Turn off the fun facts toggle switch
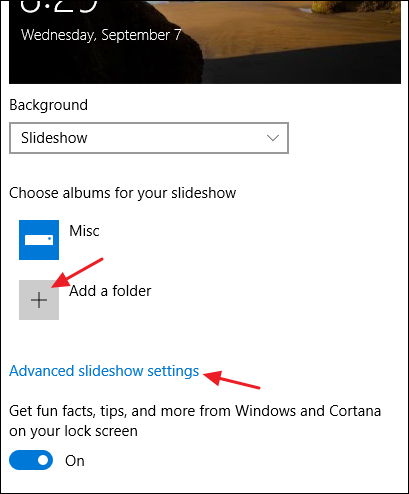 (31, 460)
